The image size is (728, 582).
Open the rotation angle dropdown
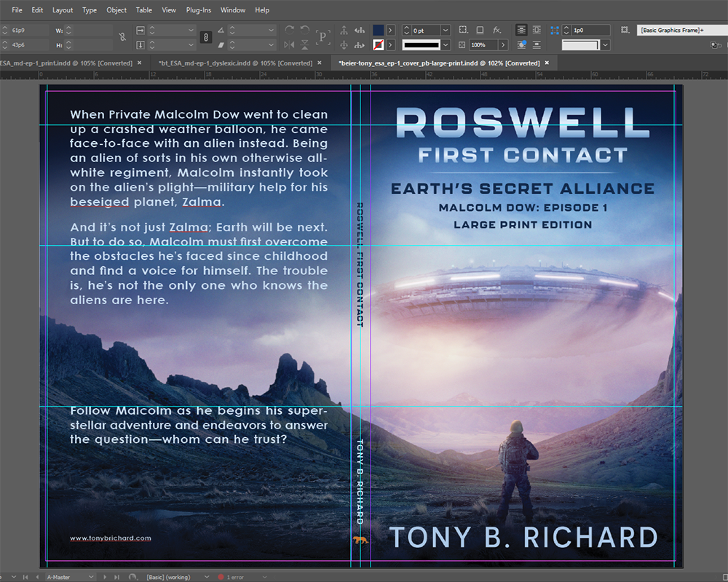271,30
